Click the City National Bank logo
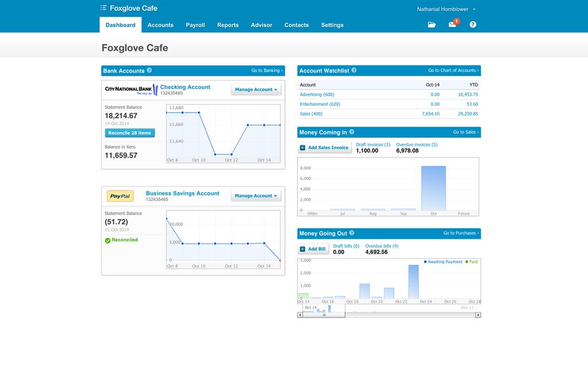 pyautogui.click(x=131, y=90)
